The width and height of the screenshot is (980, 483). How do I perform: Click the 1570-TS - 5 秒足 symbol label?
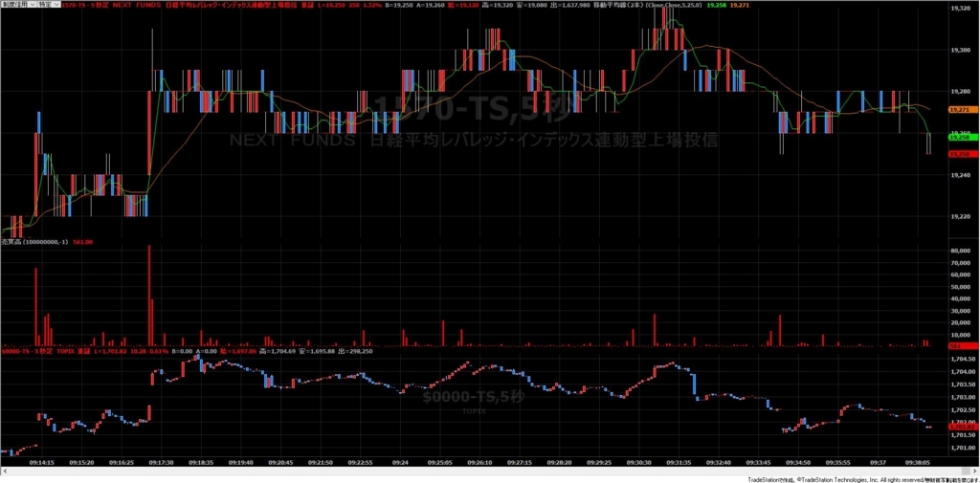(x=85, y=5)
